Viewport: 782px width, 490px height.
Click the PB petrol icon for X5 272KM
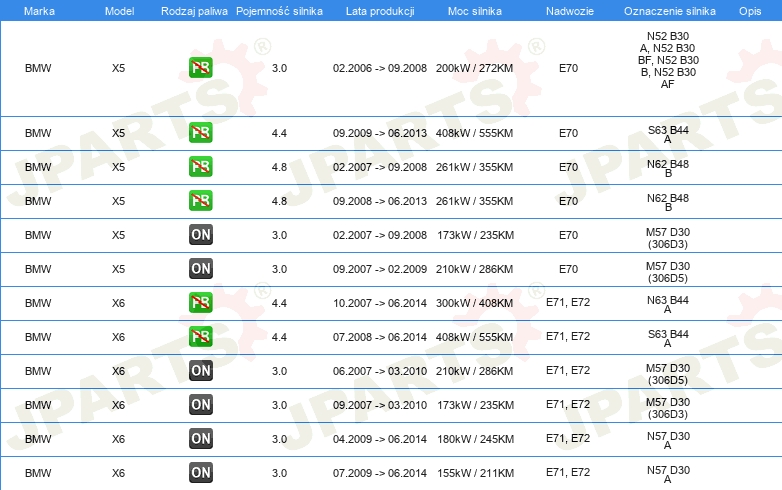(x=200, y=68)
